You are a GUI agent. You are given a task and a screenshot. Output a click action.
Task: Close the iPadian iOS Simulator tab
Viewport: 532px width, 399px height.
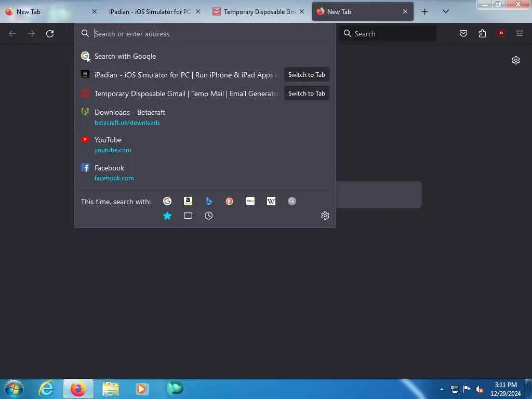(x=198, y=11)
